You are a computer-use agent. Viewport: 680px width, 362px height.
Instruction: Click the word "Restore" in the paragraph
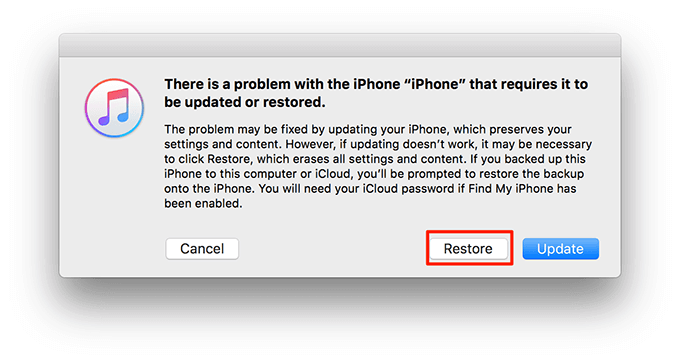229,159
